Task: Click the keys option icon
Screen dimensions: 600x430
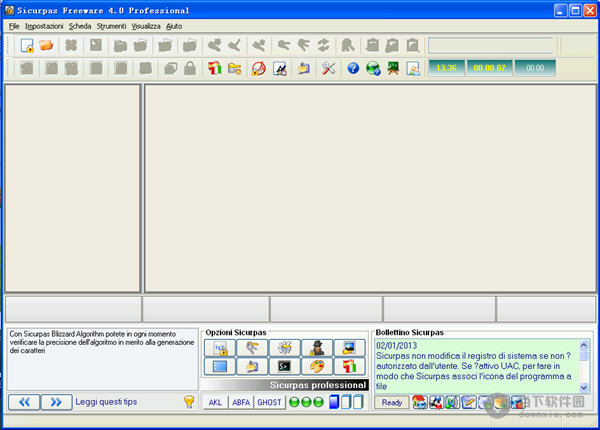Action: [x=252, y=348]
